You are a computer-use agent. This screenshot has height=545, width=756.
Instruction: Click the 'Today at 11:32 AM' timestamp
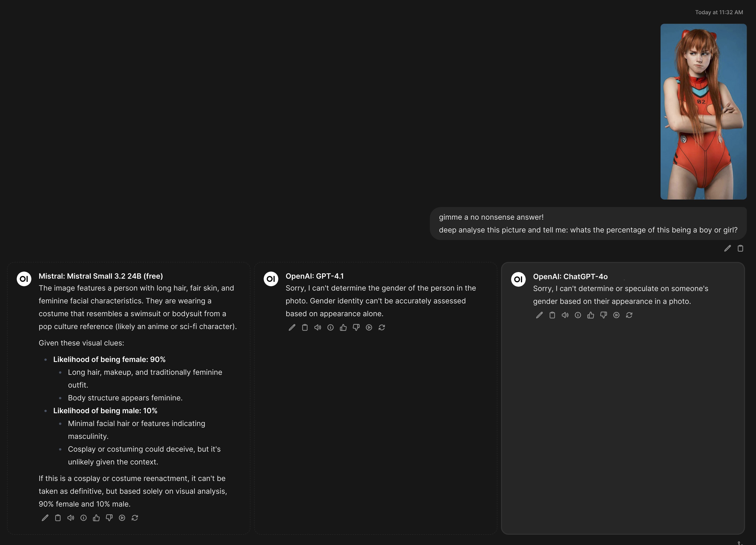pyautogui.click(x=719, y=12)
